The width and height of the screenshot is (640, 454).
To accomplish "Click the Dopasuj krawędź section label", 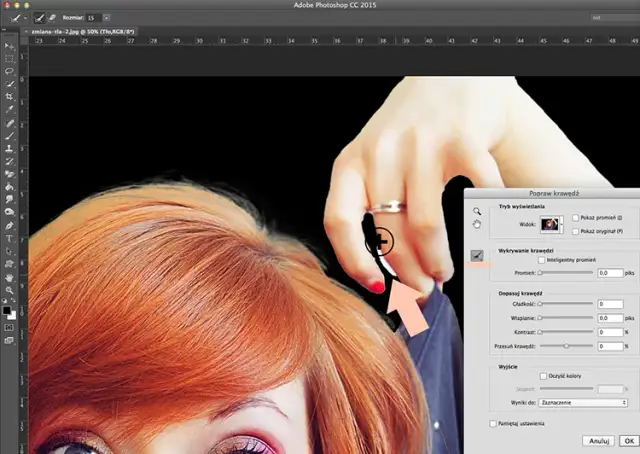I will click(x=520, y=293).
